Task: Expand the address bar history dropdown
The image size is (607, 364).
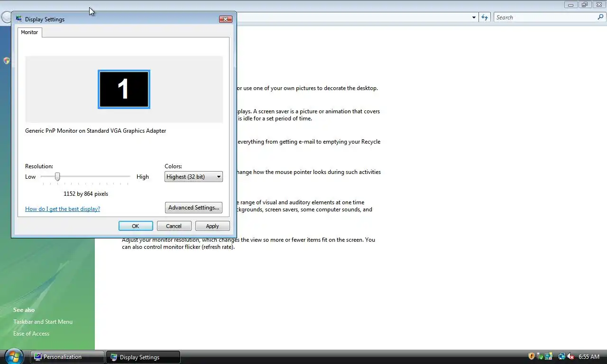Action: tap(474, 18)
